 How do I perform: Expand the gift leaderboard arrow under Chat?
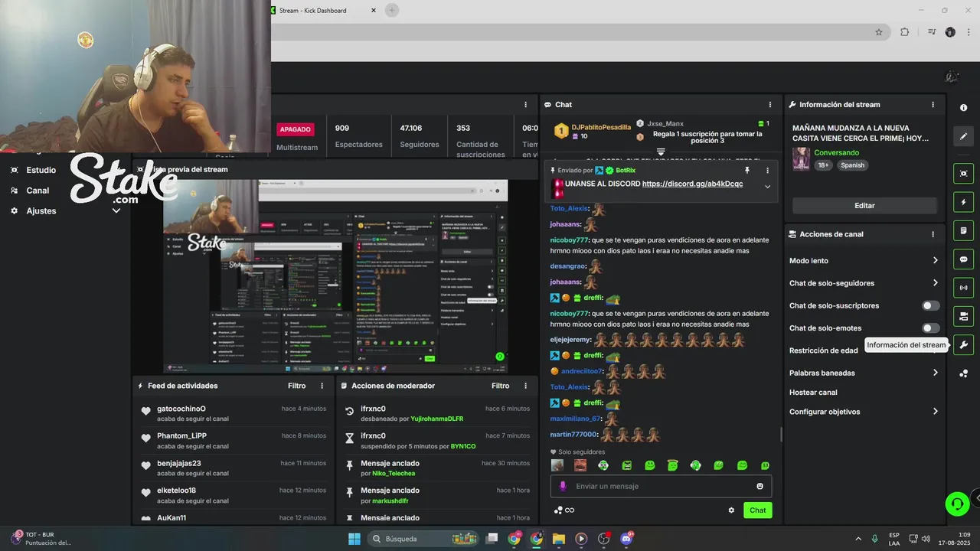(x=661, y=152)
